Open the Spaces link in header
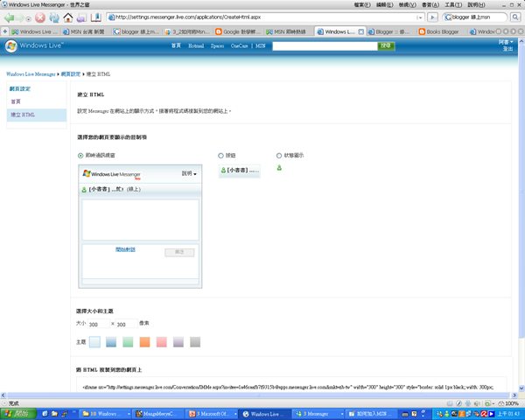Screen dimensions: 525x420 [217, 45]
